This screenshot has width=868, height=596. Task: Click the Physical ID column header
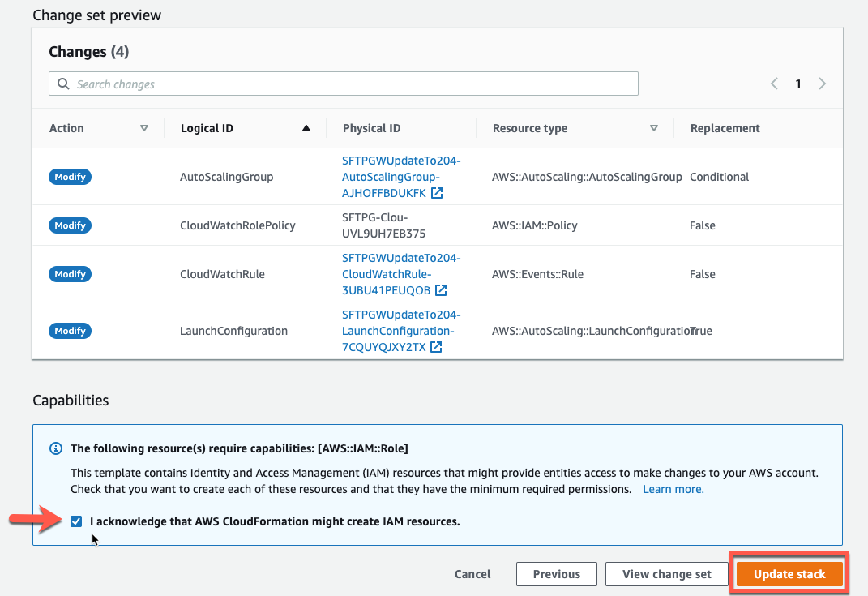(371, 128)
